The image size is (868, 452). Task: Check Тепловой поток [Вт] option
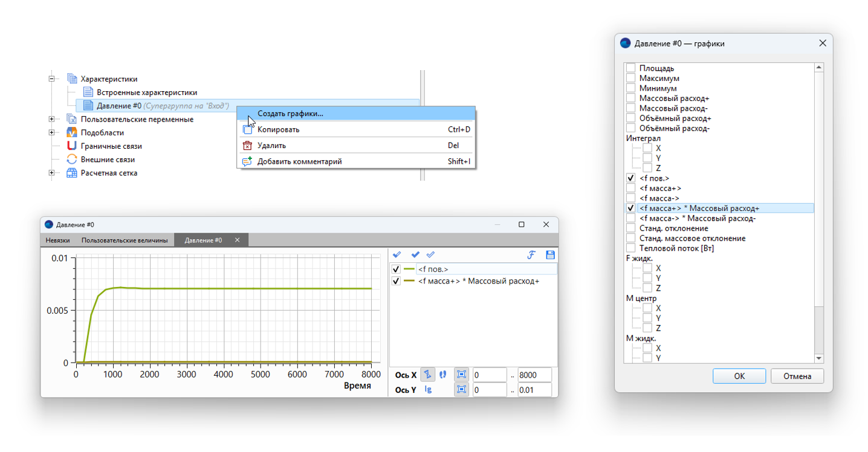pyautogui.click(x=631, y=248)
